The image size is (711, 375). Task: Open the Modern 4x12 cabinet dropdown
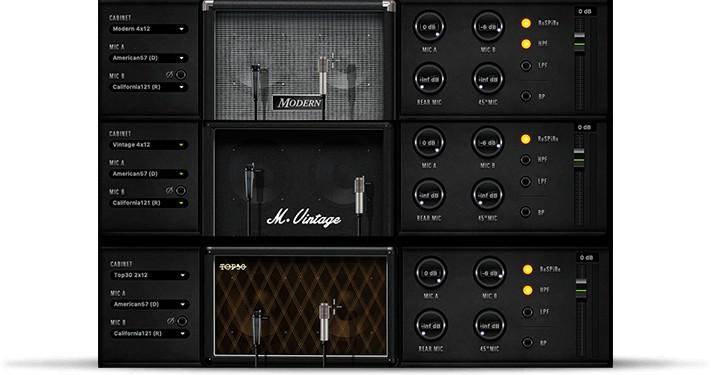click(148, 29)
